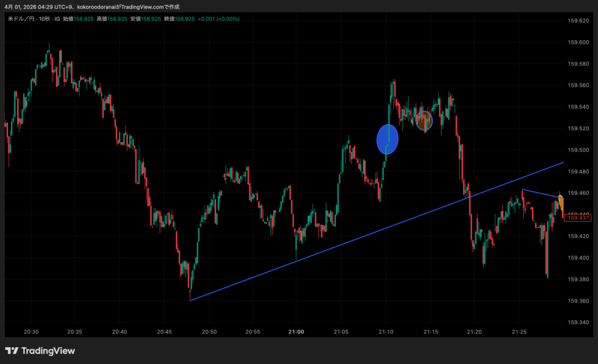Click the TradingView logo in the corner
The width and height of the screenshot is (598, 364).
tap(40, 351)
